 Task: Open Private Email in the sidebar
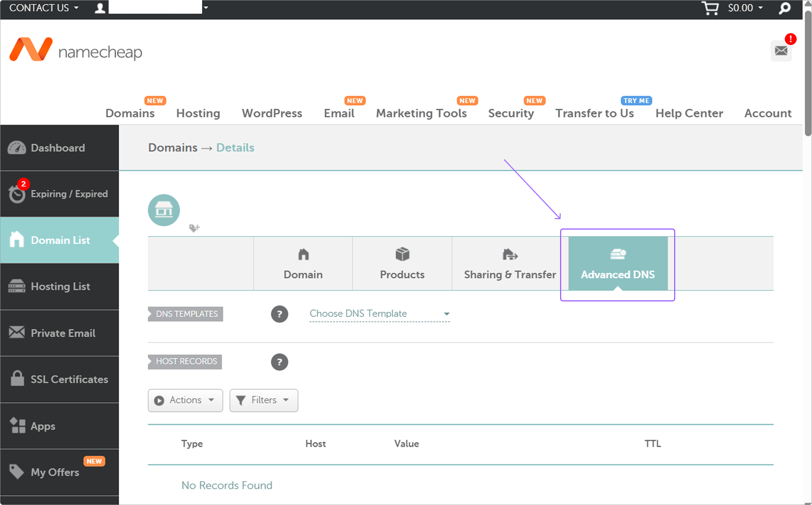click(x=60, y=333)
